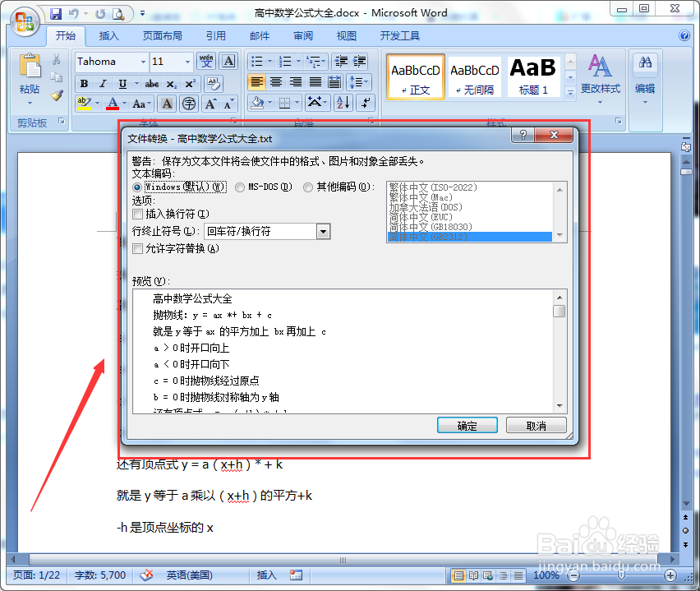Expand the underline style dropdown arrow
Image resolution: width=700 pixels, height=591 pixels.
[136, 84]
